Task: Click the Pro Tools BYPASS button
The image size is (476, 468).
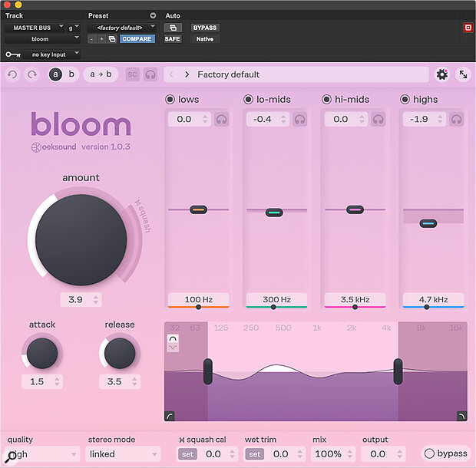Action: click(x=205, y=28)
